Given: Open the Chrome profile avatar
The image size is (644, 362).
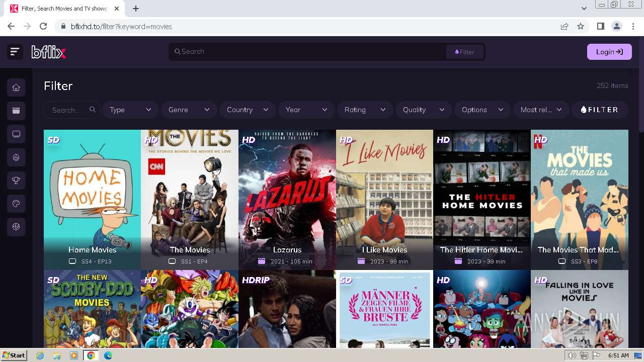Looking at the screenshot, I should (x=616, y=26).
